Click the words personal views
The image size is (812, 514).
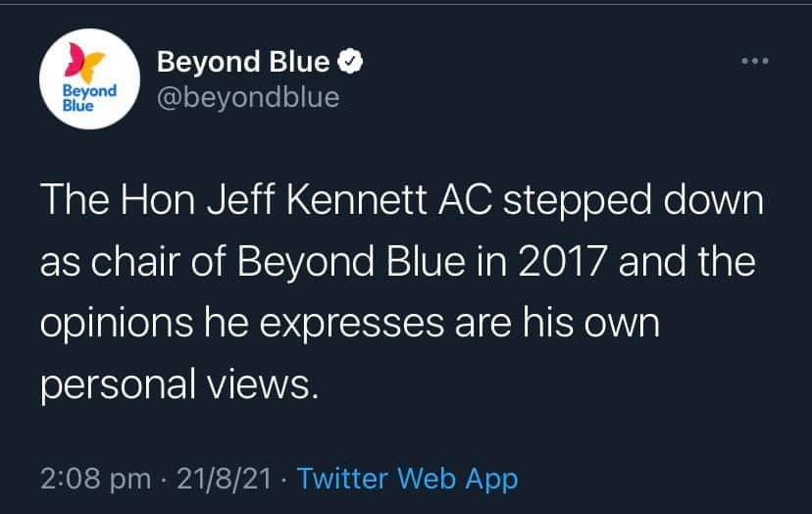click(x=178, y=385)
